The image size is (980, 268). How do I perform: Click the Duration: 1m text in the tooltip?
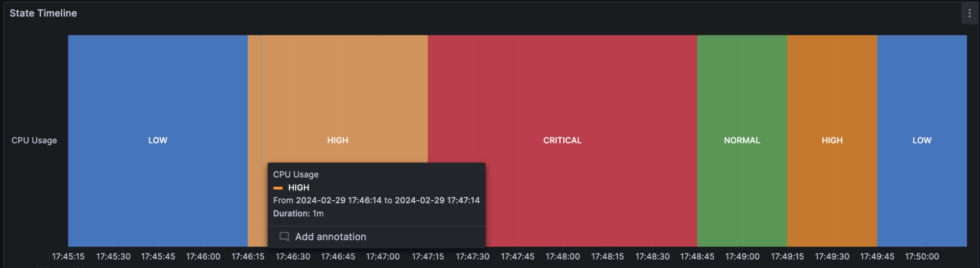298,214
